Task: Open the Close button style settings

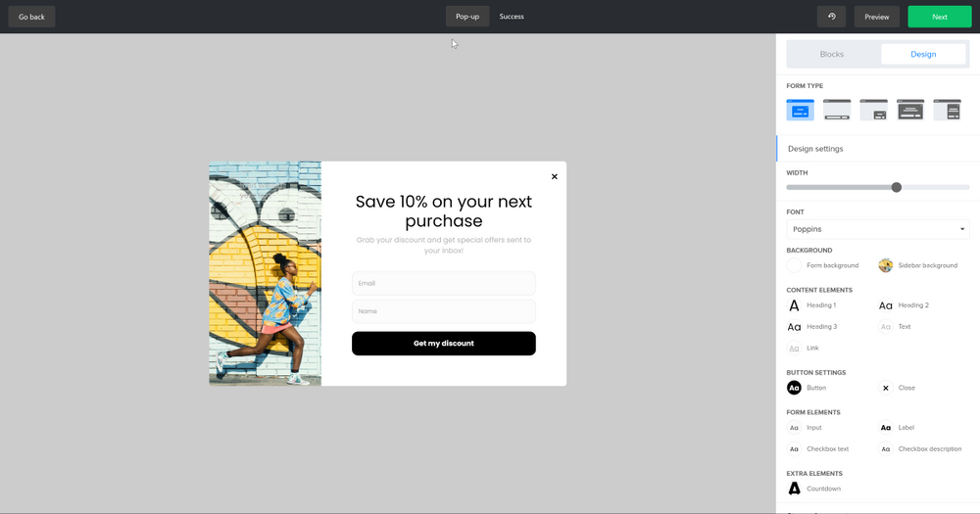Action: (886, 388)
